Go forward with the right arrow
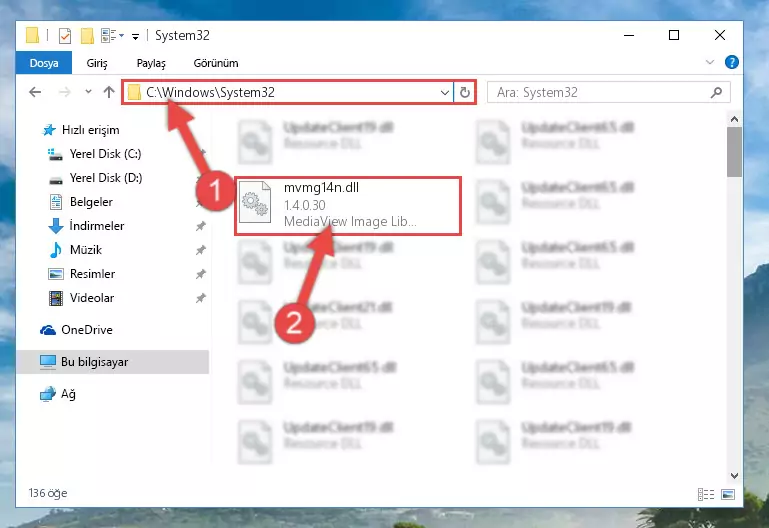 click(x=64, y=92)
